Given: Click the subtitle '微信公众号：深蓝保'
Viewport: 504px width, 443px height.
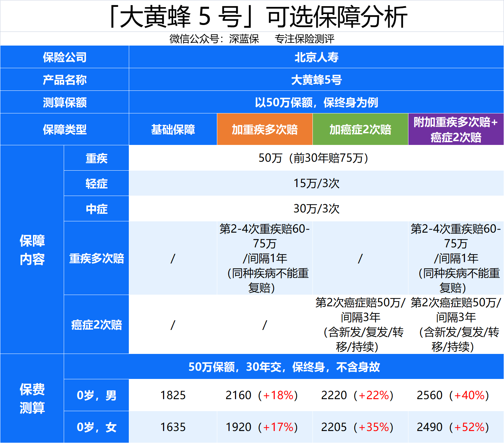Looking at the screenshot, I should (214, 39).
